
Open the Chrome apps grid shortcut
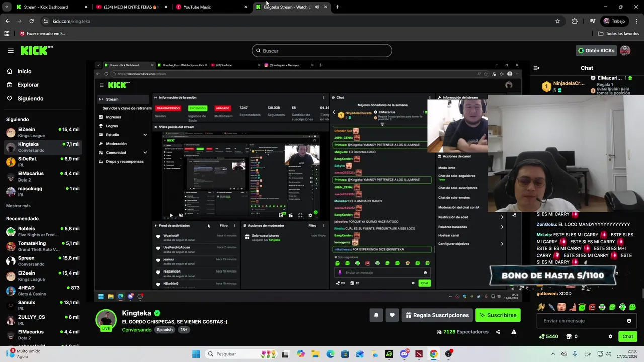click(x=7, y=34)
